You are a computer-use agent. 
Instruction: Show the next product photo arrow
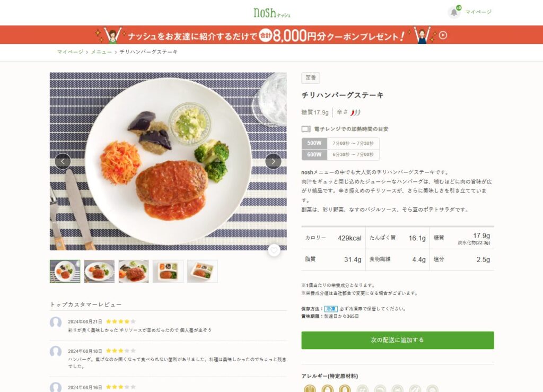click(273, 161)
